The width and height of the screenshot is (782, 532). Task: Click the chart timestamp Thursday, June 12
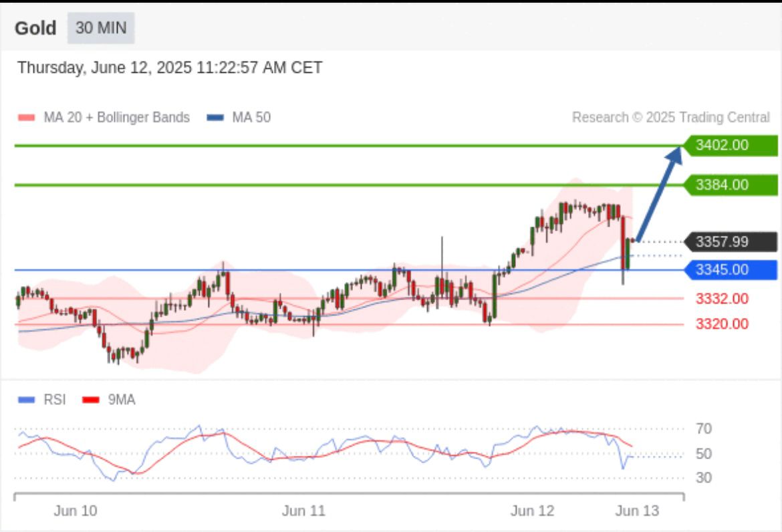click(x=170, y=68)
